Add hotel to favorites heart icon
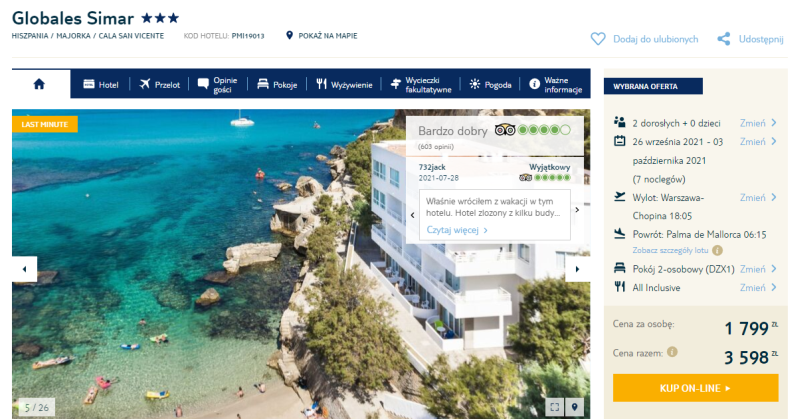 tap(598, 39)
